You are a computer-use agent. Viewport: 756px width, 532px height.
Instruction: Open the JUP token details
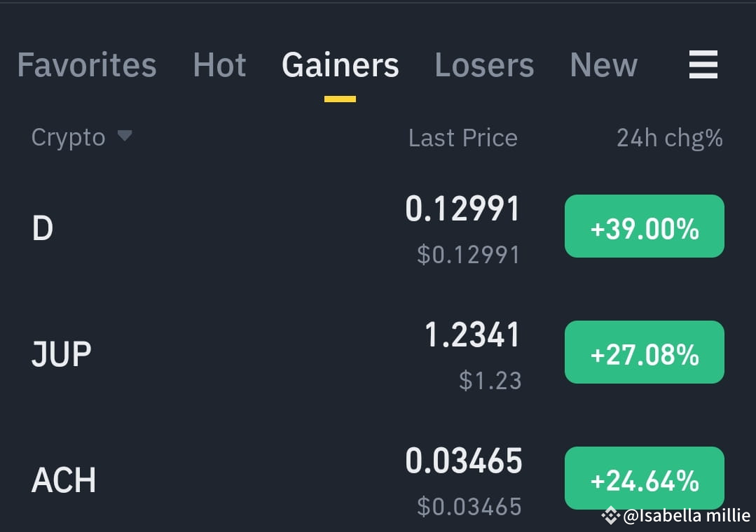[61, 352]
